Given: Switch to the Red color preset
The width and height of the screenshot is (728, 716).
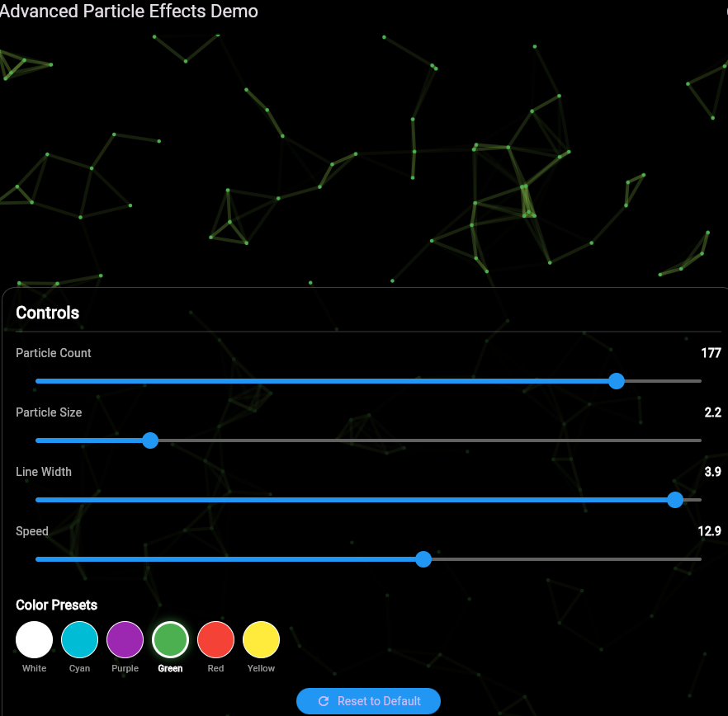Looking at the screenshot, I should [x=216, y=639].
